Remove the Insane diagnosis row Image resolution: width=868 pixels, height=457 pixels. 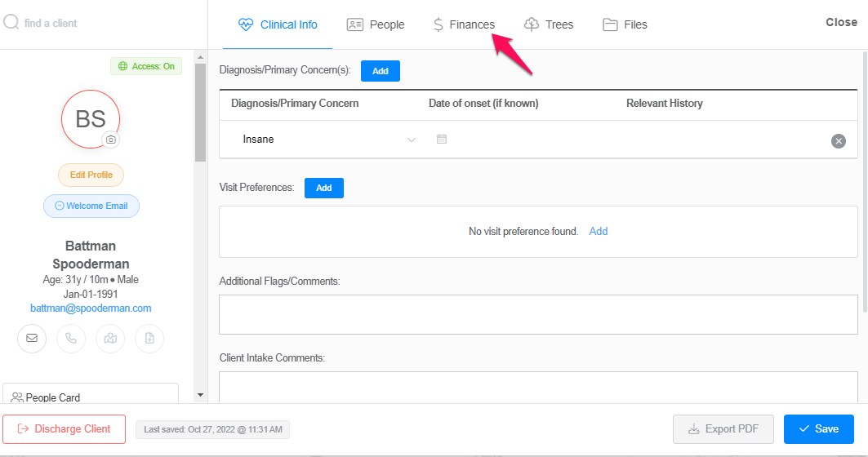(x=839, y=141)
